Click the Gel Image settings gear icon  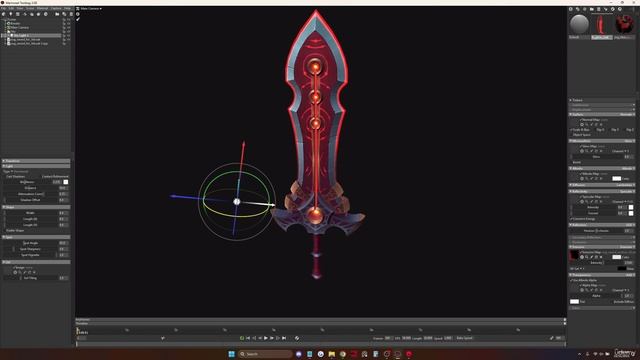pos(15,272)
